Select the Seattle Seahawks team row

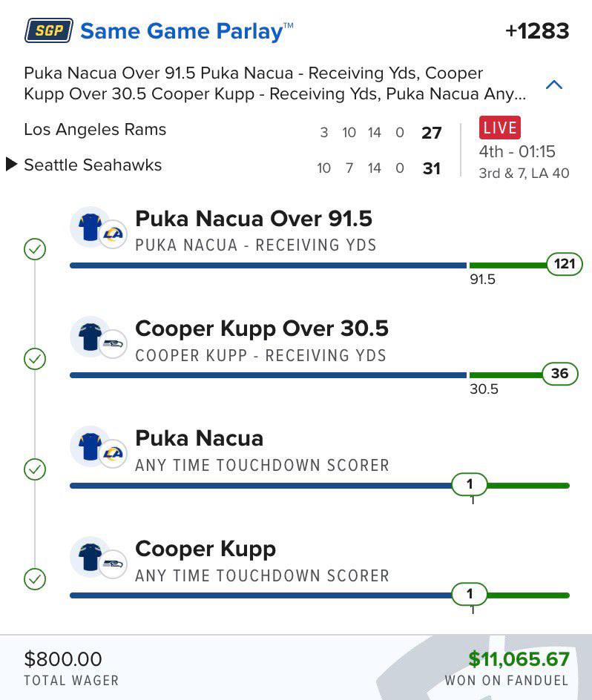point(93,165)
